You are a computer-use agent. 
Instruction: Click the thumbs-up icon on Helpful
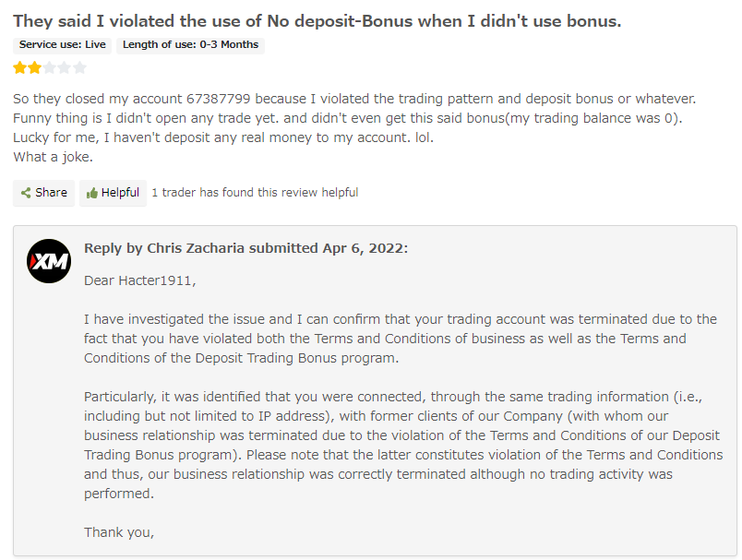click(91, 193)
